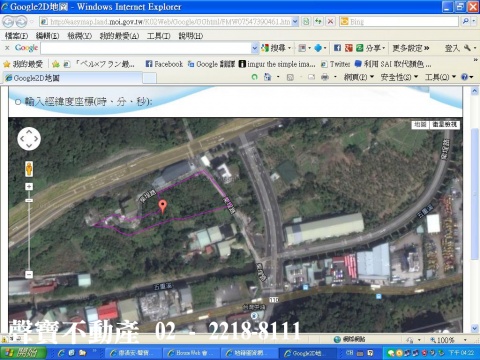Image resolution: width=480 pixels, height=360 pixels.
Task: Select the coordinate input radio button
Action: click(x=18, y=102)
